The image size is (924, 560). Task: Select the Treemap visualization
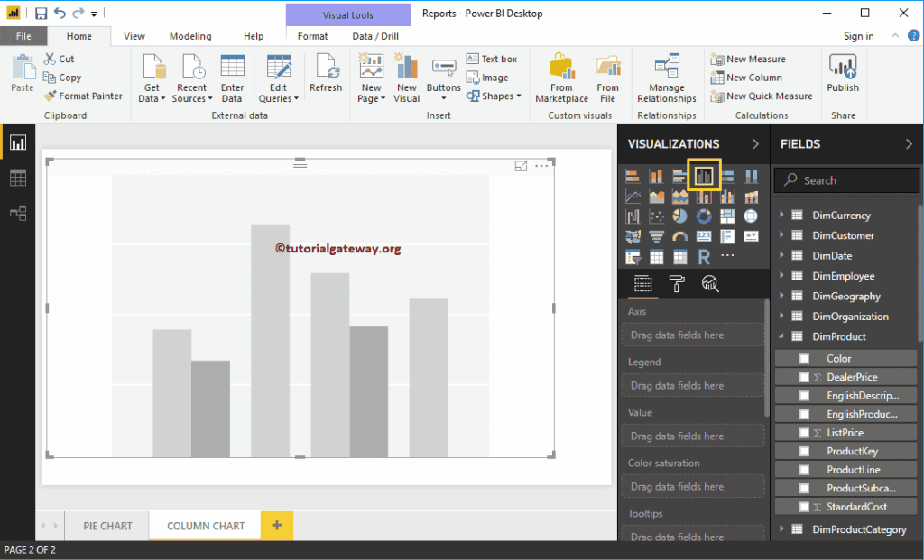727,216
